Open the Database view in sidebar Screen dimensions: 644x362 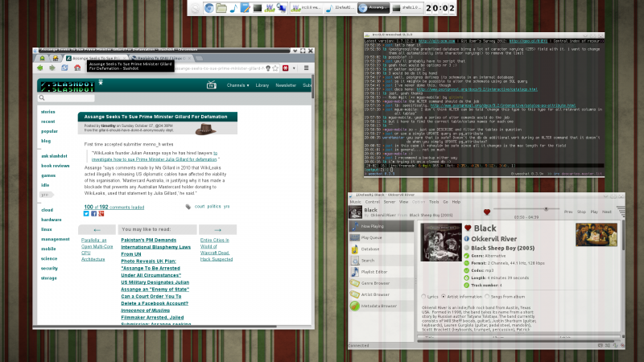381,249
